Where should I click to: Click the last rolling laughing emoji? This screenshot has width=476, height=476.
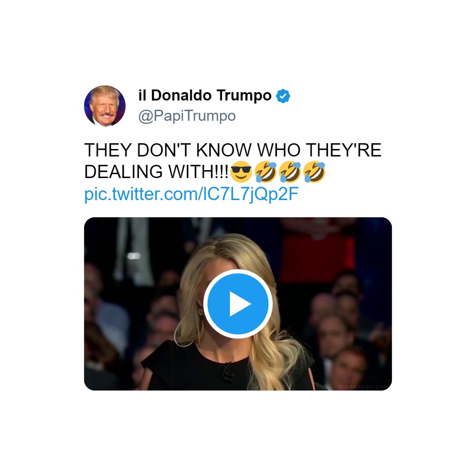click(x=314, y=172)
